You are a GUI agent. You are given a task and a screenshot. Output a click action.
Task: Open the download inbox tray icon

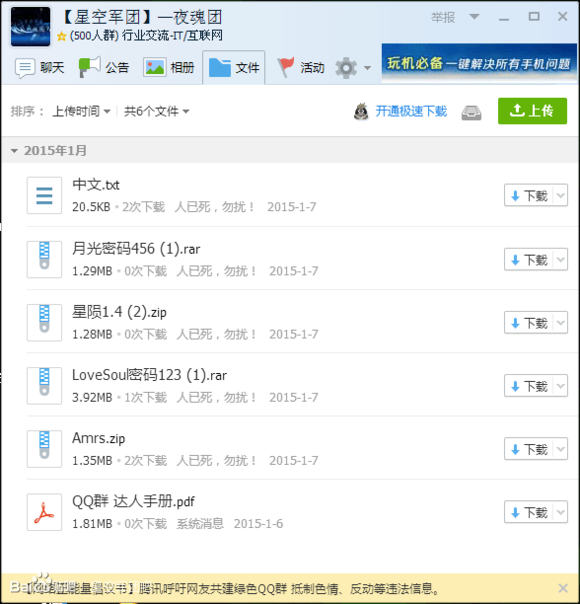coord(471,113)
